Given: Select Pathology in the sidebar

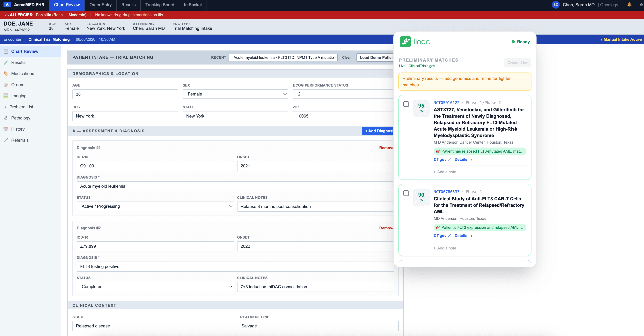Looking at the screenshot, I should point(31,118).
